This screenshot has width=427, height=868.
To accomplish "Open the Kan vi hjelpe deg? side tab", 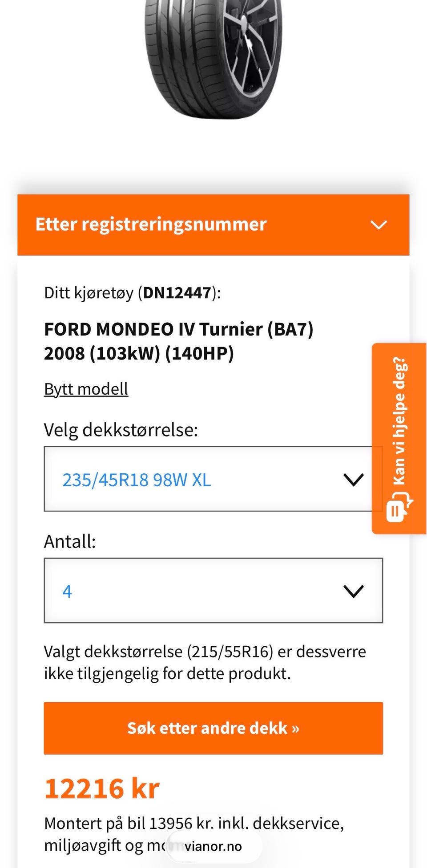I will pos(399,438).
